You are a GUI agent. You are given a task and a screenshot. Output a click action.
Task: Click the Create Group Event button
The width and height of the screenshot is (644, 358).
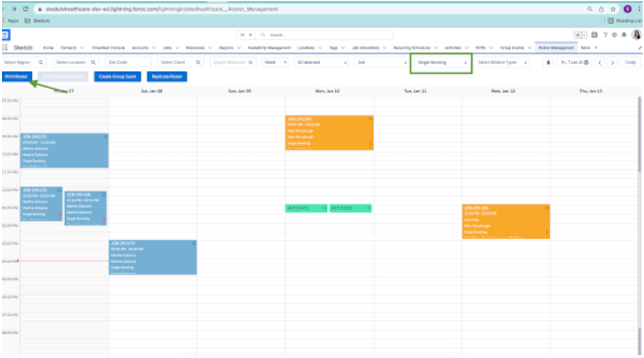[117, 77]
